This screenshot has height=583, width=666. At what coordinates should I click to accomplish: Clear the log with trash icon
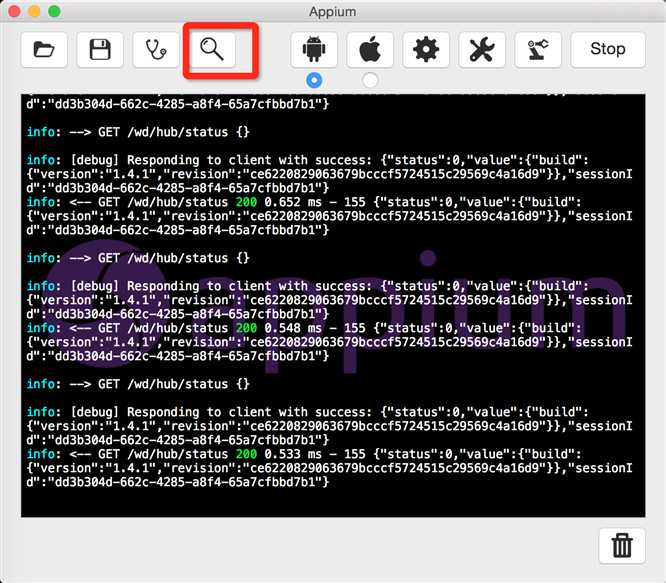coord(622,546)
